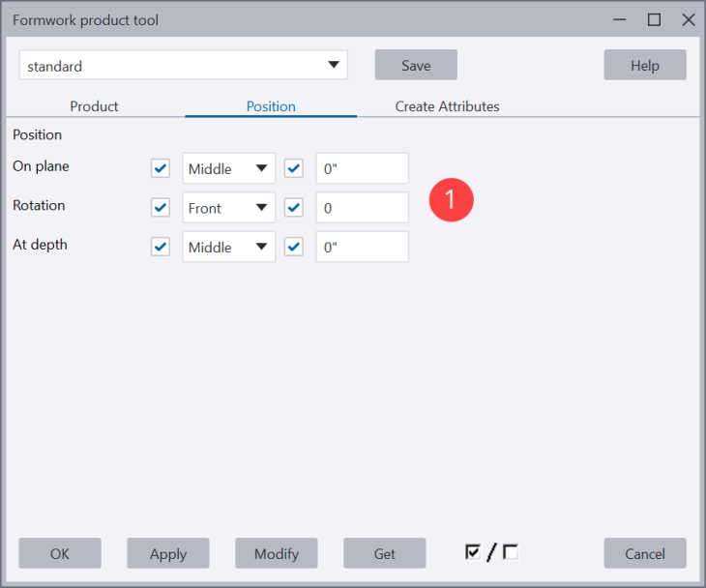Toggle checkbox left of On plane dropdown
Image resolution: width=706 pixels, height=588 pixels.
161,168
